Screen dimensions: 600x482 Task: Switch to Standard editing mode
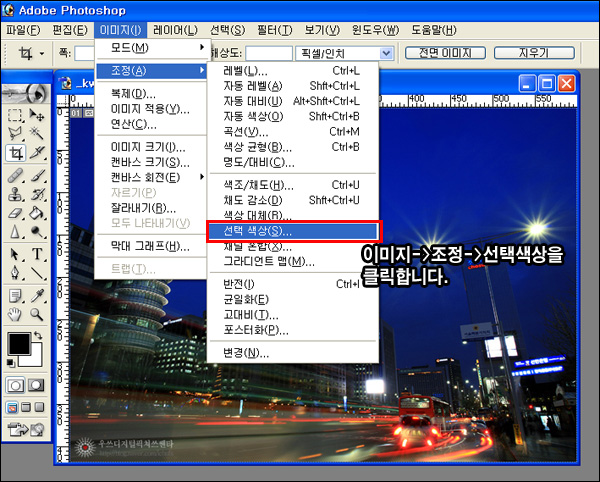15,386
